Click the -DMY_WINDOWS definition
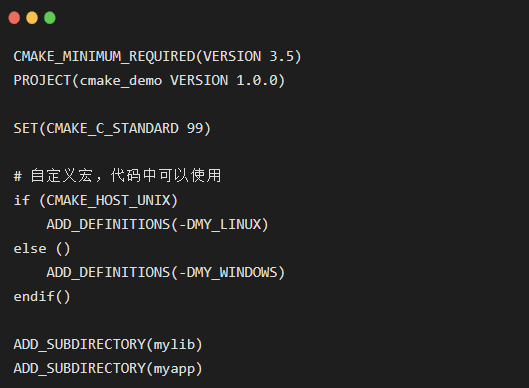 coord(228,273)
